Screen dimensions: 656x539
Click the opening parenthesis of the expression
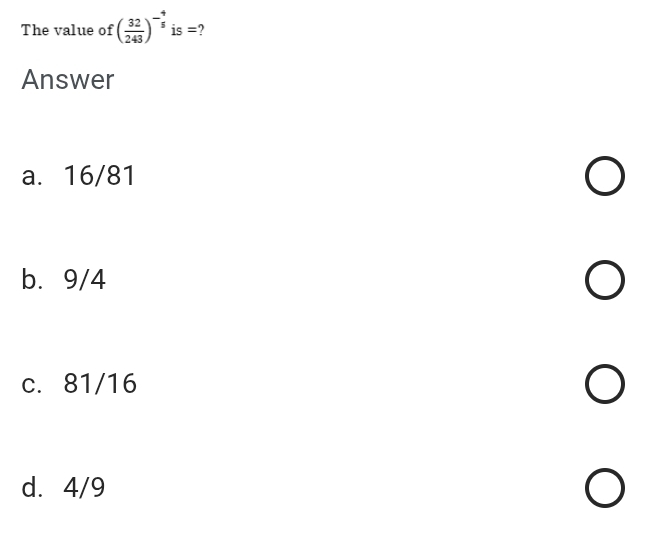click(121, 30)
